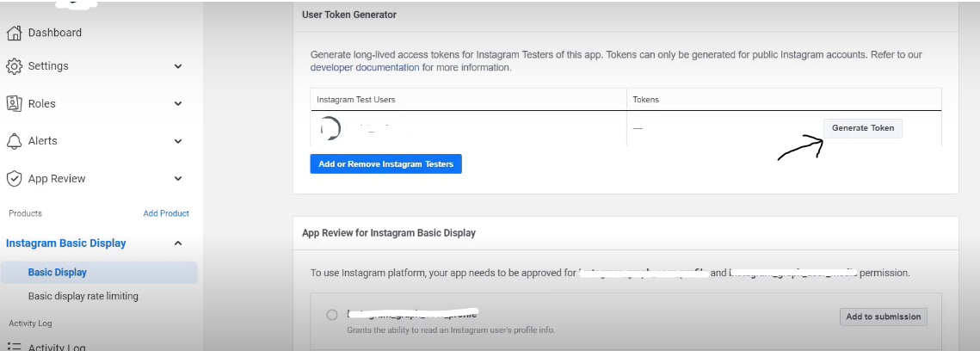
Task: Click the Dashboard home icon
Action: coord(14,33)
